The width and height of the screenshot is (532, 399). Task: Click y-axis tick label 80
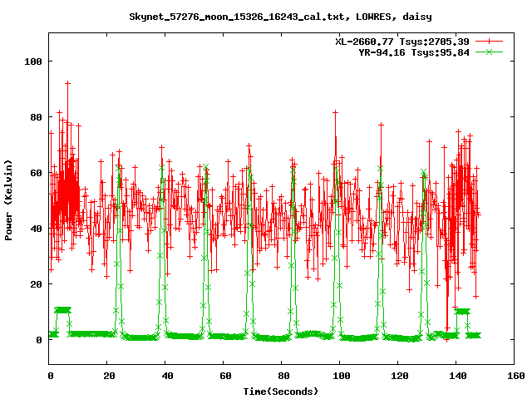pos(36,117)
